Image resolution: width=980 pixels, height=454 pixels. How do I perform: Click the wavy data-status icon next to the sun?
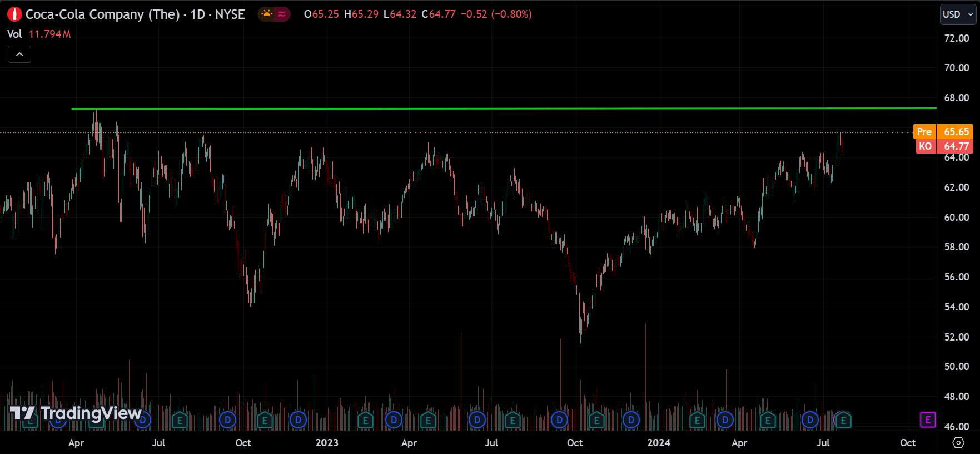(x=282, y=14)
